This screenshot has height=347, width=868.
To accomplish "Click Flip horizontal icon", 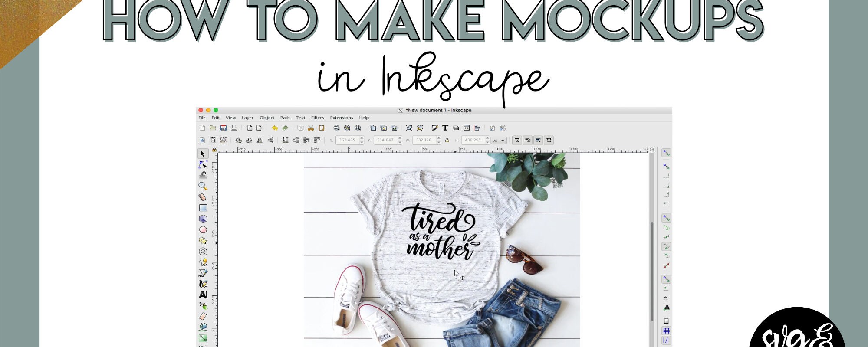I will pyautogui.click(x=260, y=140).
